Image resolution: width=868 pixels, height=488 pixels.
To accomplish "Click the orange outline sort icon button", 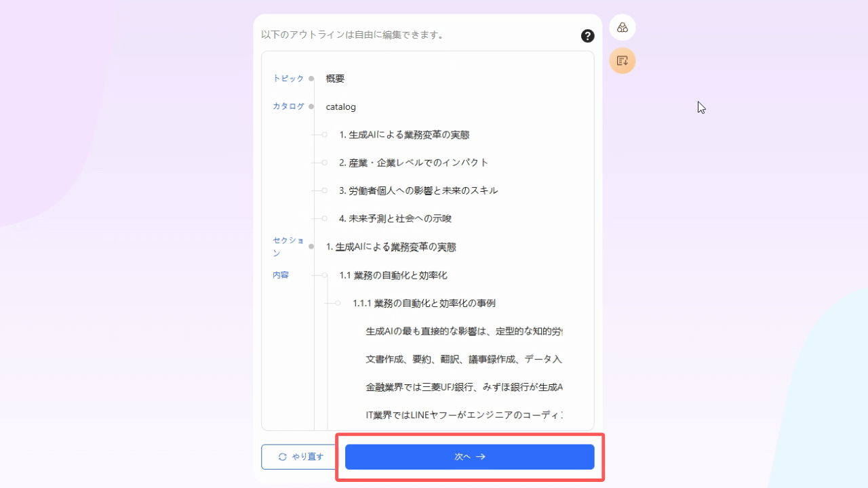I will click(x=623, y=61).
